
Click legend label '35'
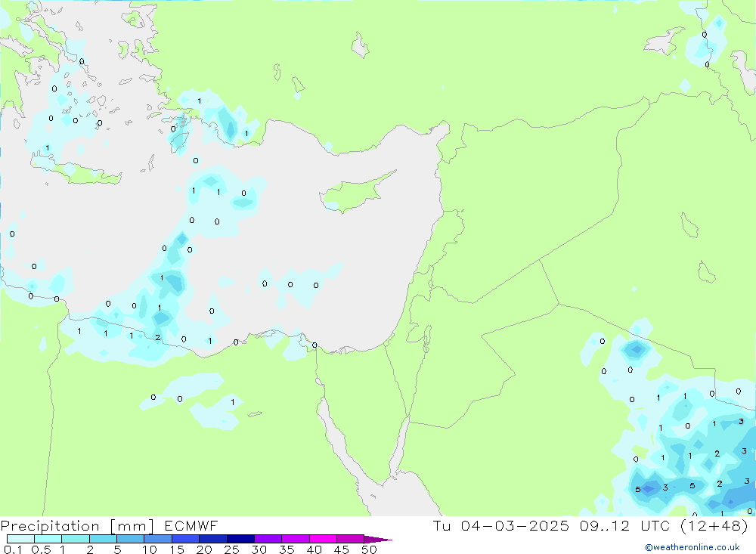287,549
